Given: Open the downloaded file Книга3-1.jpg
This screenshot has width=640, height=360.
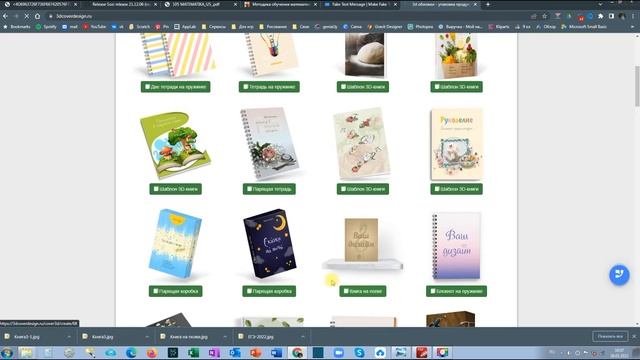Looking at the screenshot, I should tap(27, 337).
